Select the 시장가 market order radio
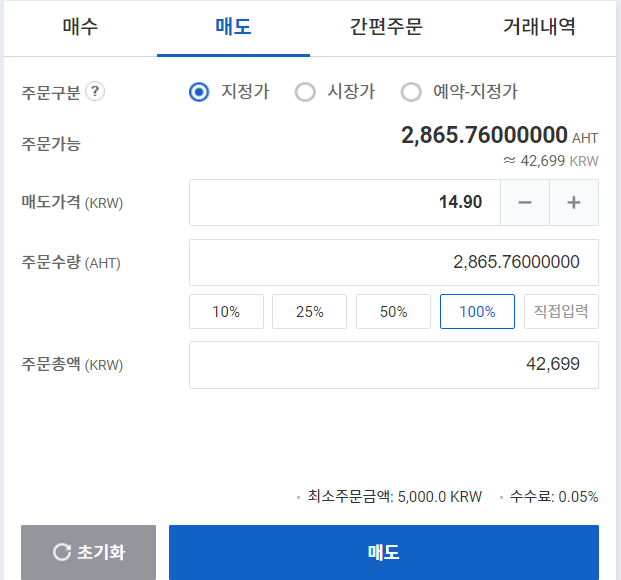Image resolution: width=621 pixels, height=580 pixels. pyautogui.click(x=305, y=92)
